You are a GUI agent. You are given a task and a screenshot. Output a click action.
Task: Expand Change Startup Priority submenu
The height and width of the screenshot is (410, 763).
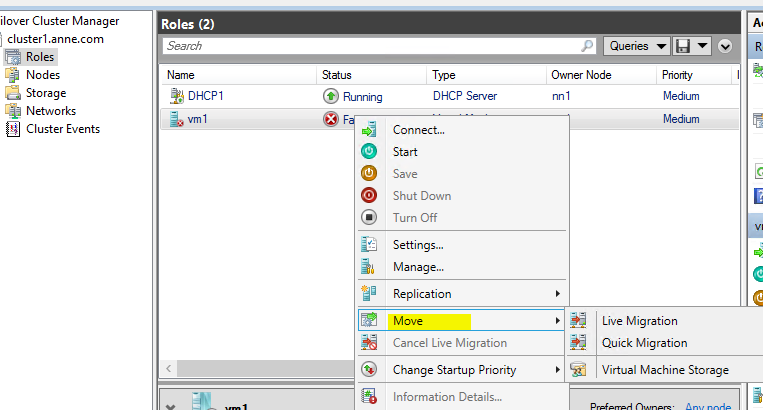pos(462,370)
